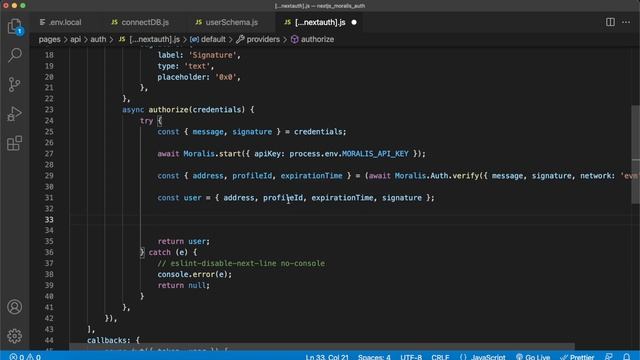Click 'verify' in Moralis.Auth.verify call
Image resolution: width=640 pixels, height=360 pixels.
tap(465, 176)
